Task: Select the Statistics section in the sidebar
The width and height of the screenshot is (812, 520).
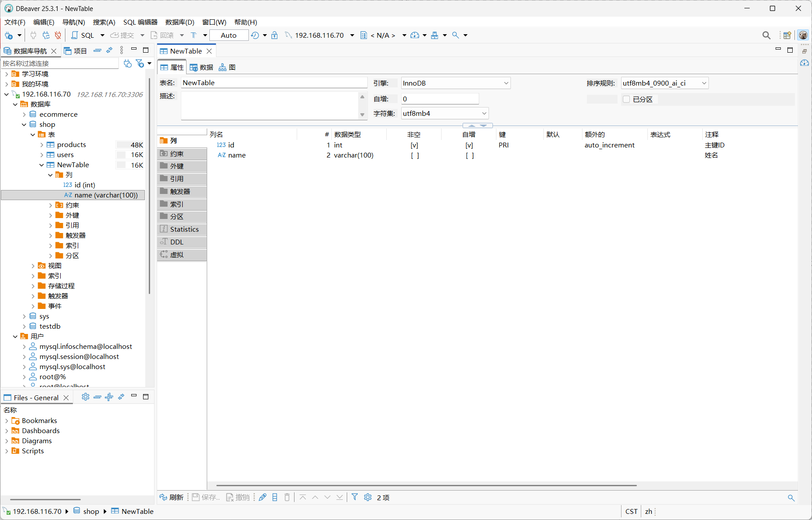Action: pos(182,229)
